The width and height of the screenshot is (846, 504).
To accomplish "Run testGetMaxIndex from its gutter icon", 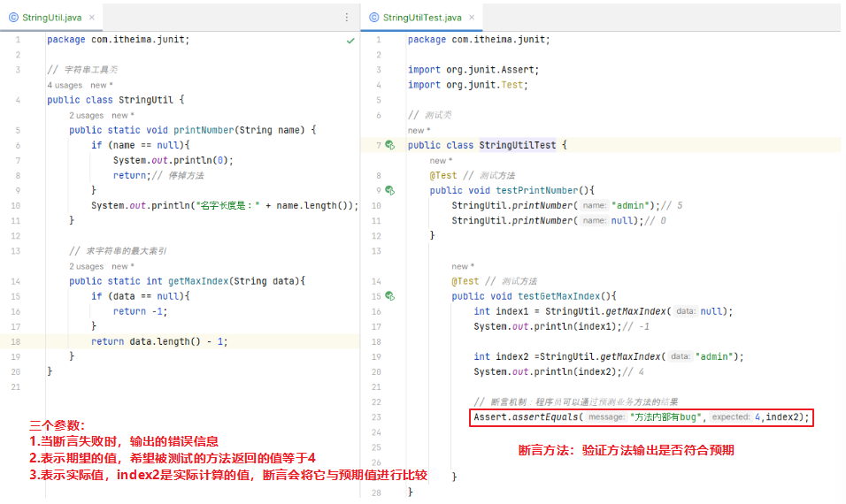I will point(390,296).
